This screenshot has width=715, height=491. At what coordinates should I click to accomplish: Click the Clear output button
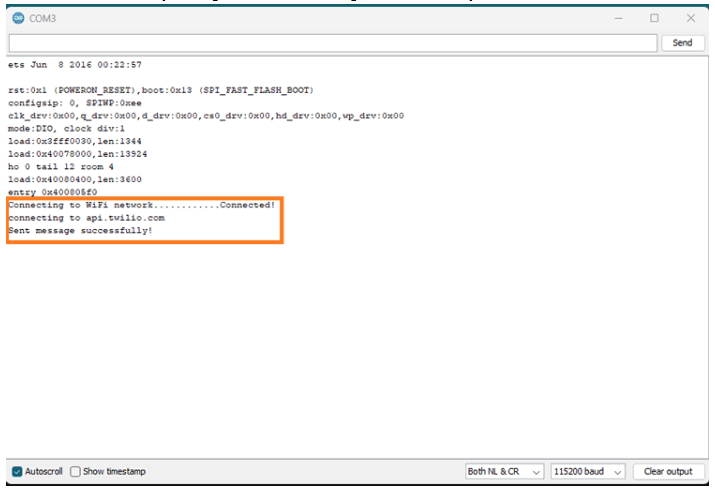tap(667, 471)
